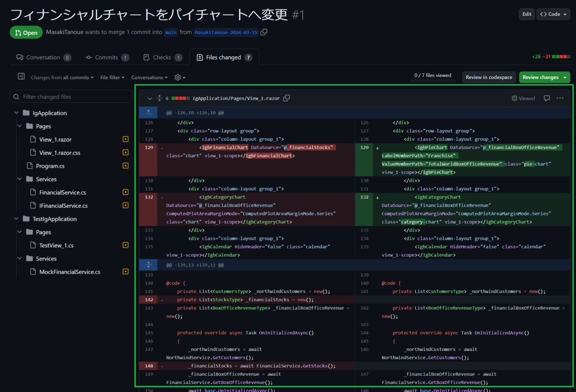Copy the View_1.razor file path
This screenshot has width=576, height=392.
click(x=287, y=98)
